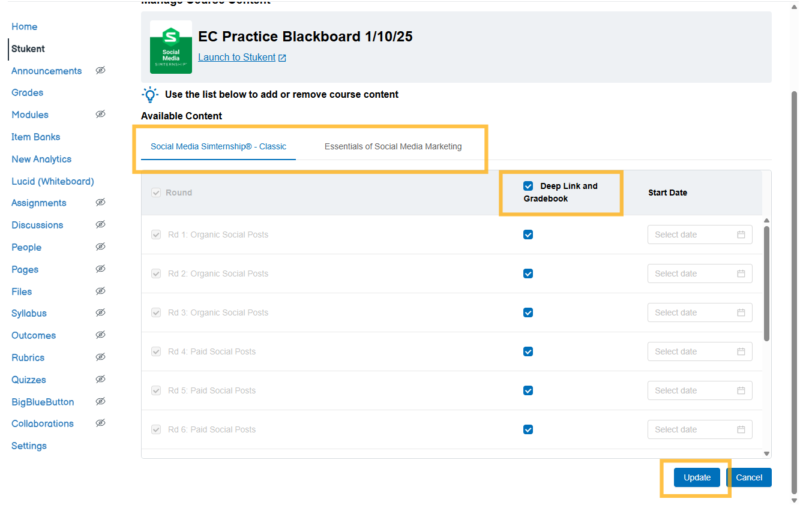Click the hidden-eye icon beside Discussions
The width and height of the screenshot is (812, 505).
coord(101,224)
